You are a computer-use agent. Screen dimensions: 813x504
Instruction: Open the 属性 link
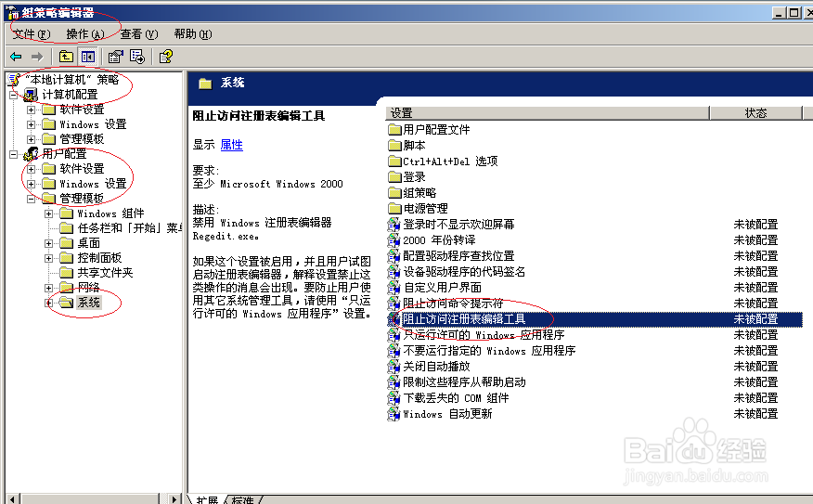tap(231, 145)
